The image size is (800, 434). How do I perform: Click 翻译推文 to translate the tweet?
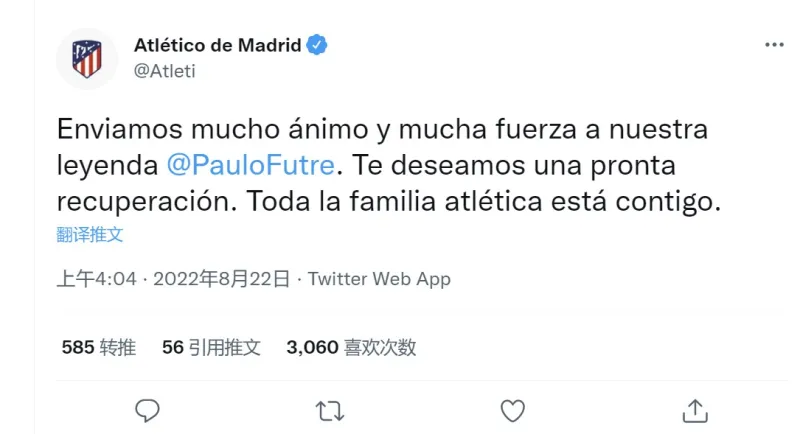90,235
